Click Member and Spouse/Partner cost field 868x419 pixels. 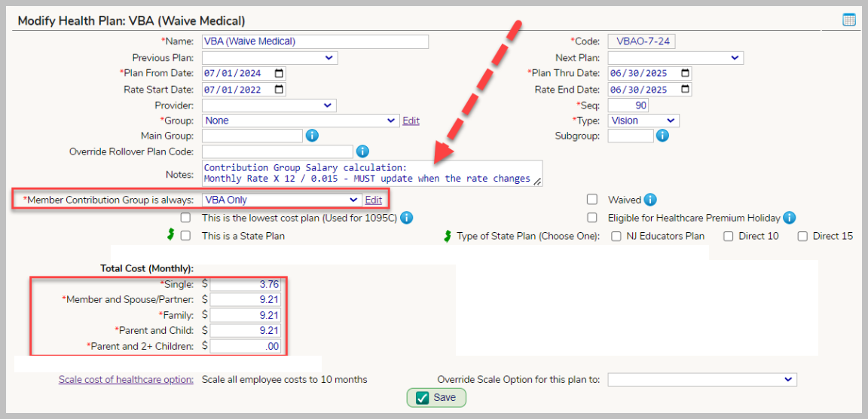coord(245,300)
